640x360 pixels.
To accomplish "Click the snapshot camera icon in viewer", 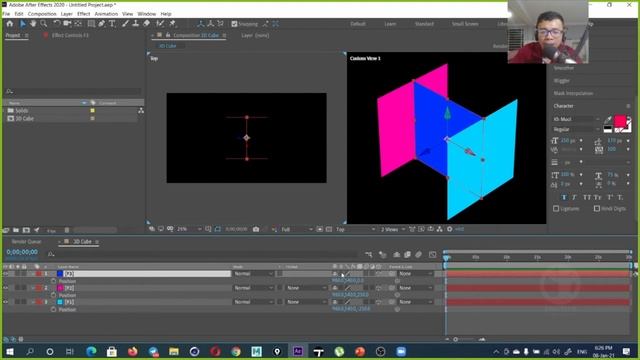I will click(x=256, y=229).
